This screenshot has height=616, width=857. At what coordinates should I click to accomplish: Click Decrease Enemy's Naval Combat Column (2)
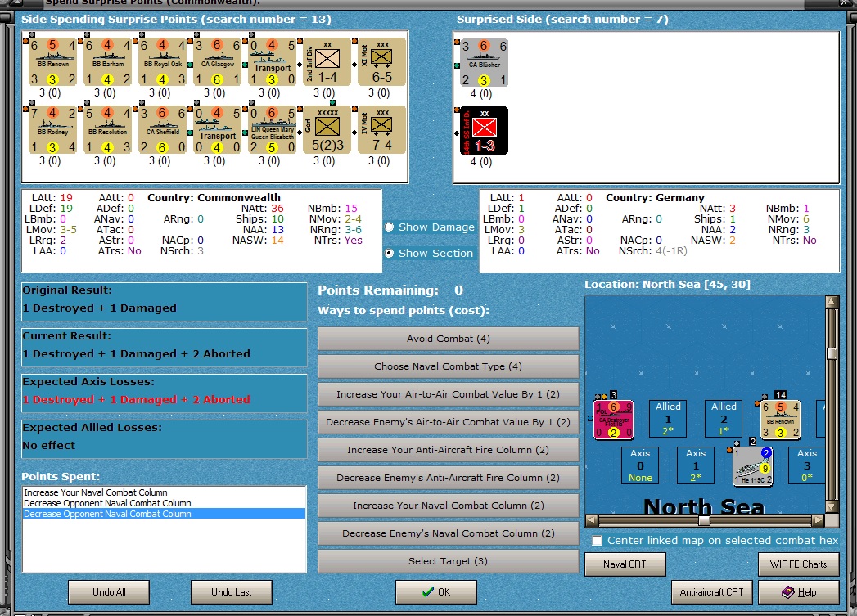coord(449,533)
